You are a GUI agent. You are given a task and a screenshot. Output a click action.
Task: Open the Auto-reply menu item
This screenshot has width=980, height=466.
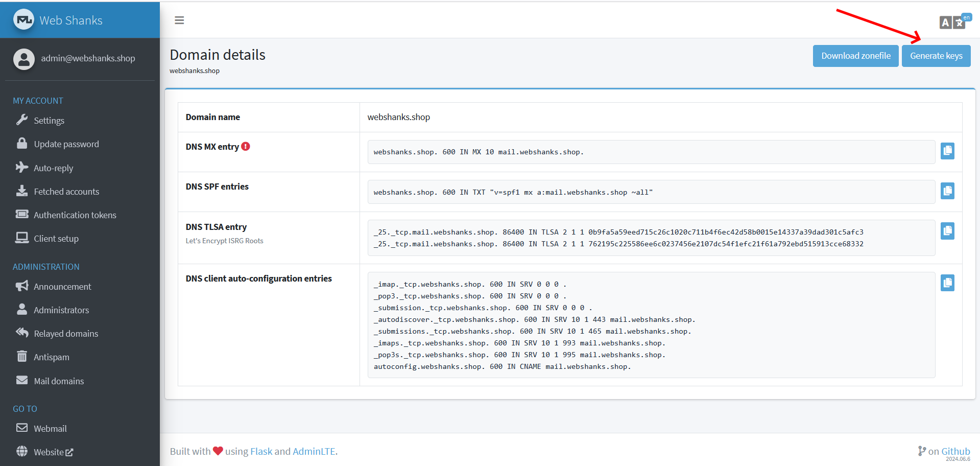pos(53,168)
